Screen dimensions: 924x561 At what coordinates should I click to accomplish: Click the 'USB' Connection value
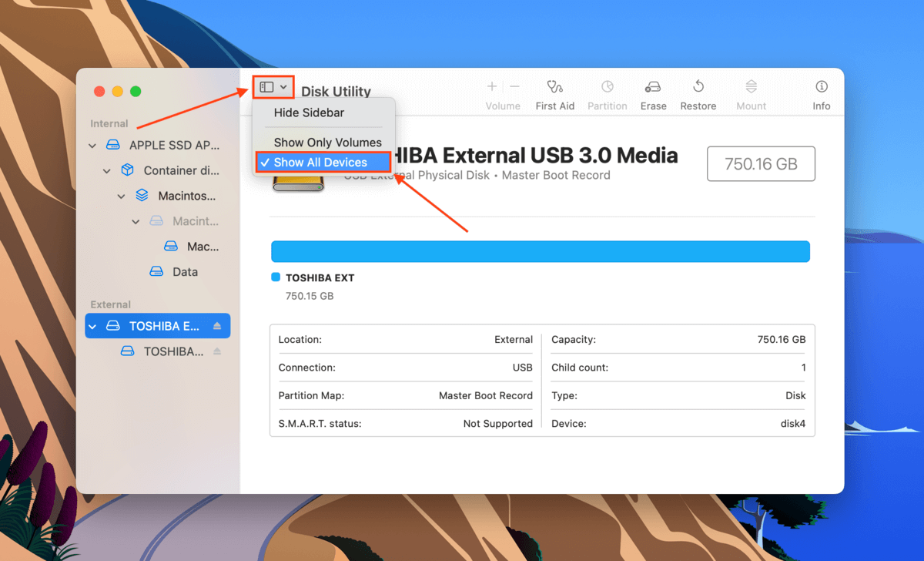click(523, 368)
